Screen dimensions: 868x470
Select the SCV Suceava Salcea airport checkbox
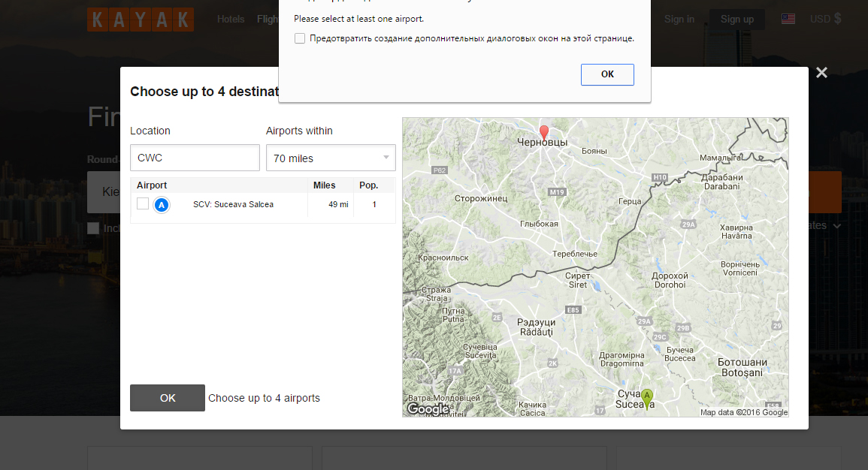coord(143,204)
